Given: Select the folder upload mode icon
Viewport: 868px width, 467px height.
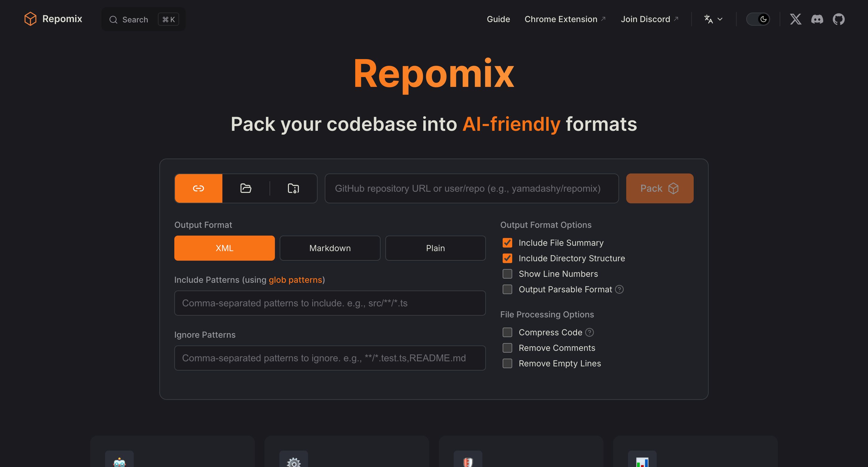Looking at the screenshot, I should coord(246,188).
